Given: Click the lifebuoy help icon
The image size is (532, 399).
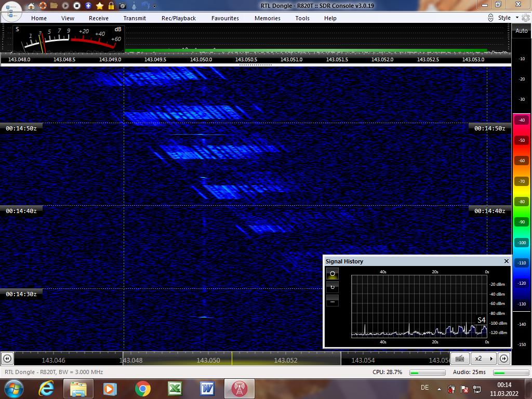Looking at the screenshot, I should coord(43,6).
